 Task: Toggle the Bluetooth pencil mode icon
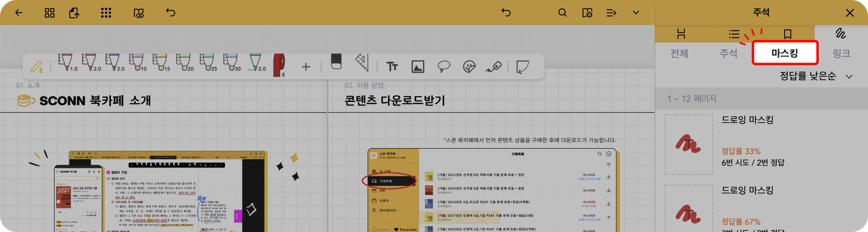pos(37,67)
